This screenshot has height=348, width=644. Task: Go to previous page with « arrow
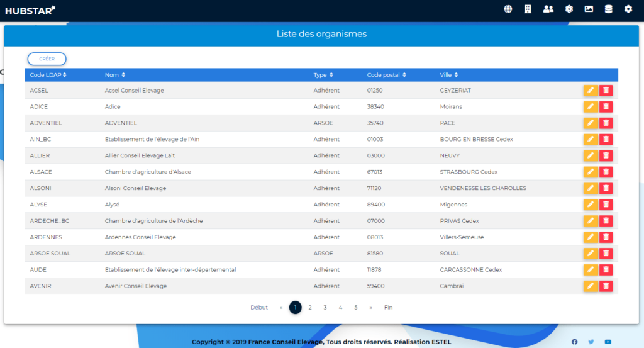point(281,307)
